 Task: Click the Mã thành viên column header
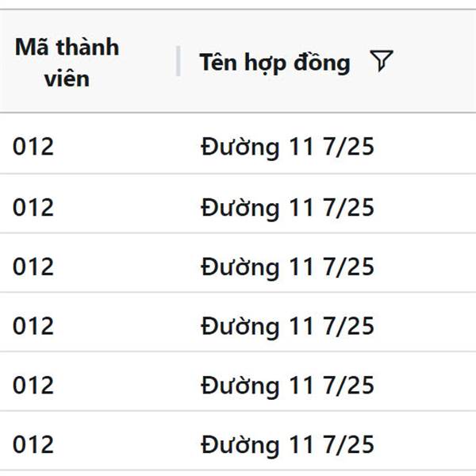pyautogui.click(x=67, y=62)
